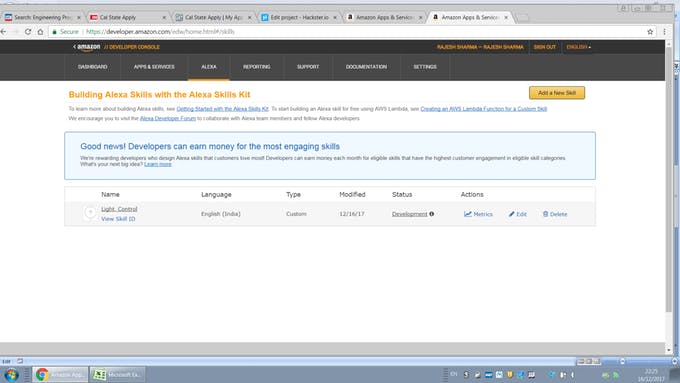Image resolution: width=680 pixels, height=383 pixels.
Task: Switch to Chrome in the taskbar
Action: (60, 374)
